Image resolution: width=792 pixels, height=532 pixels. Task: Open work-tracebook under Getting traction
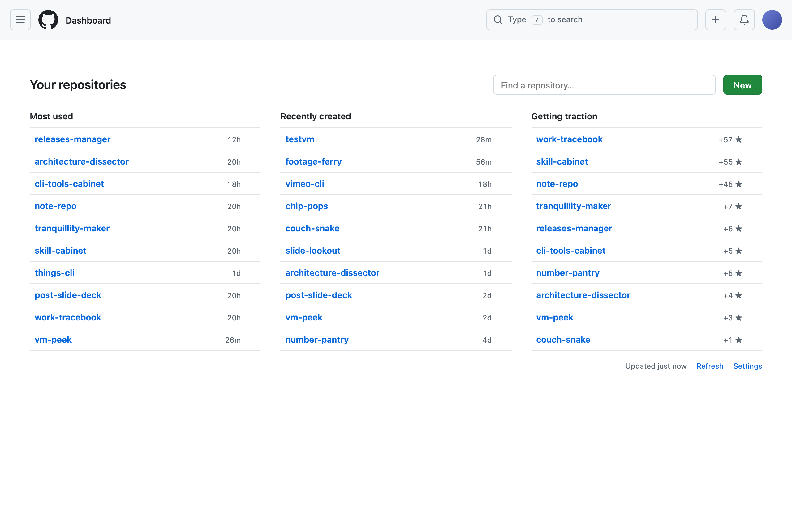coord(569,139)
